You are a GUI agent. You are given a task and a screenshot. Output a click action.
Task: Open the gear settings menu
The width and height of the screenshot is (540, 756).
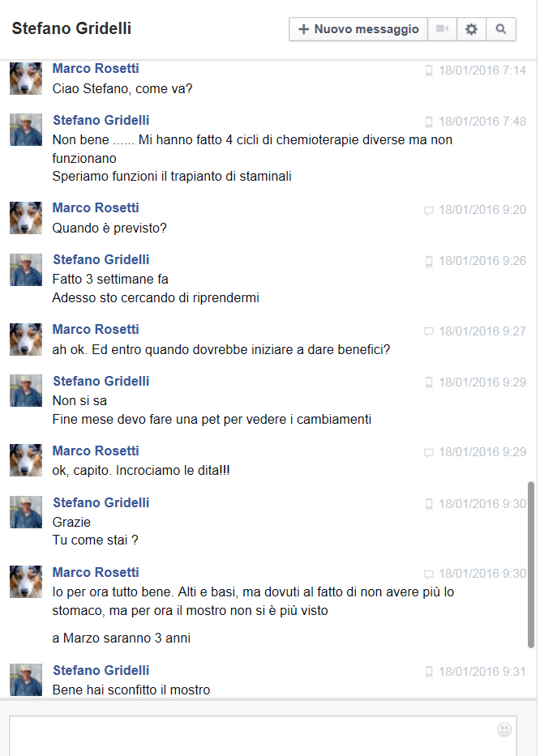471,29
